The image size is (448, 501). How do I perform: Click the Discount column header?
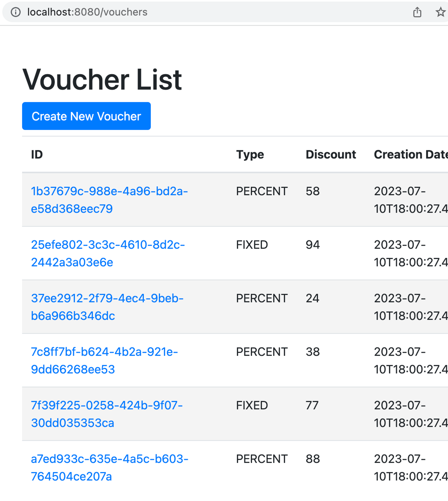331,154
